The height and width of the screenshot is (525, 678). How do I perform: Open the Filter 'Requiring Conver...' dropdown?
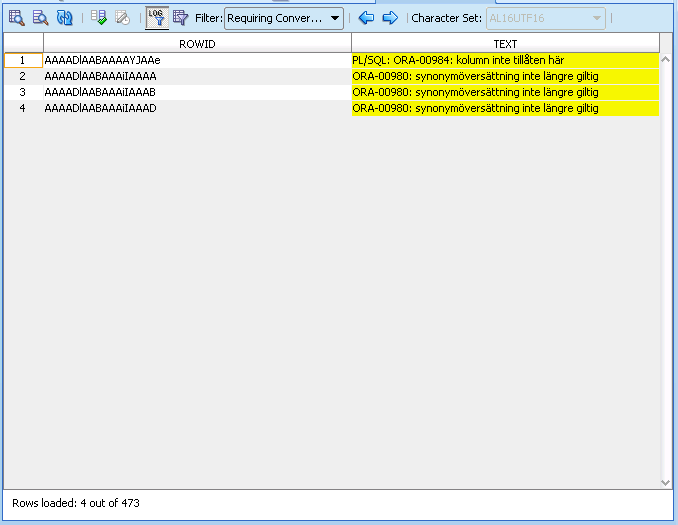[x=284, y=18]
